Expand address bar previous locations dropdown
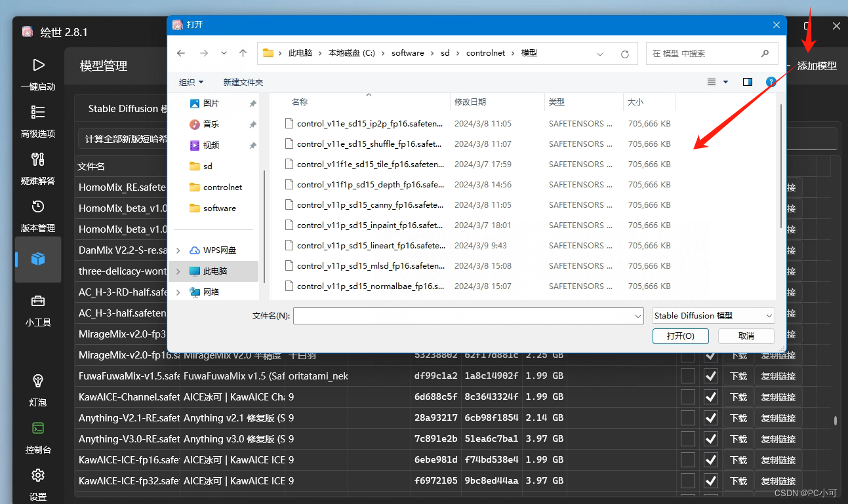848x504 pixels. coord(601,54)
